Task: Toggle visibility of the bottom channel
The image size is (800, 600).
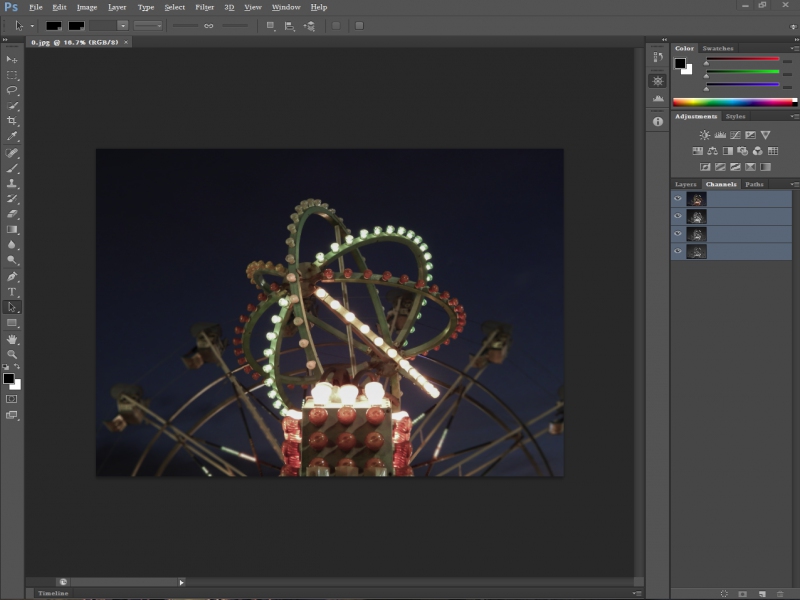Action: (x=677, y=252)
